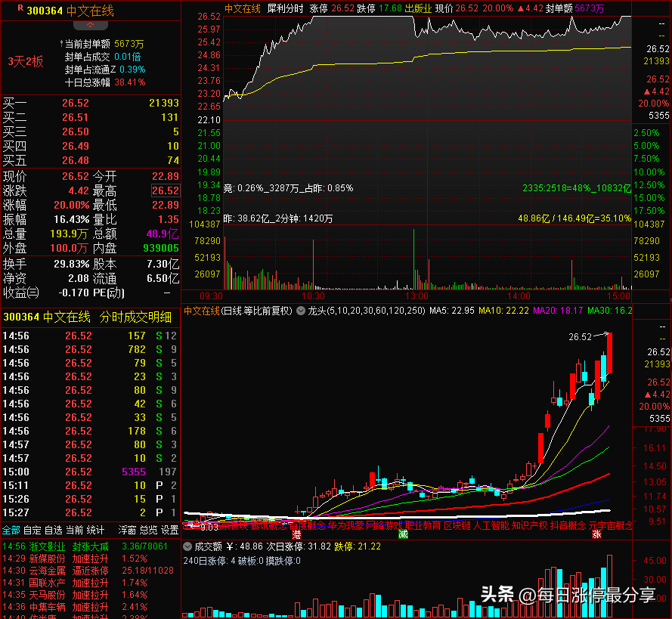Viewport: 672px width, 619px height.
Task: Switch to the 全部 alerts tab
Action: click(x=11, y=531)
